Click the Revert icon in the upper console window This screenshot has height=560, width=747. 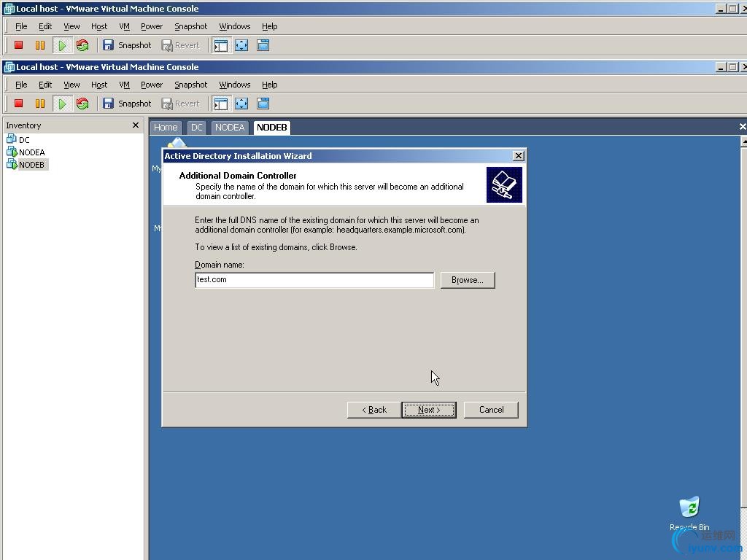tap(167, 45)
